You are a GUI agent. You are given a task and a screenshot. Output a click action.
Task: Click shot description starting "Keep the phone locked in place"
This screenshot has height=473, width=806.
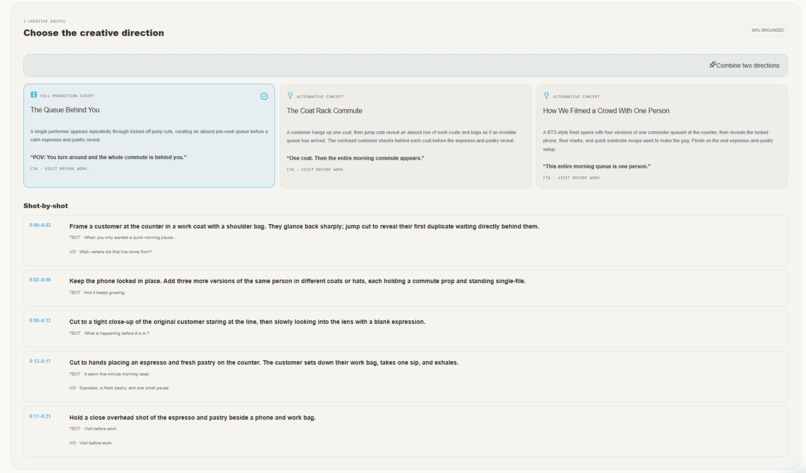coord(297,281)
